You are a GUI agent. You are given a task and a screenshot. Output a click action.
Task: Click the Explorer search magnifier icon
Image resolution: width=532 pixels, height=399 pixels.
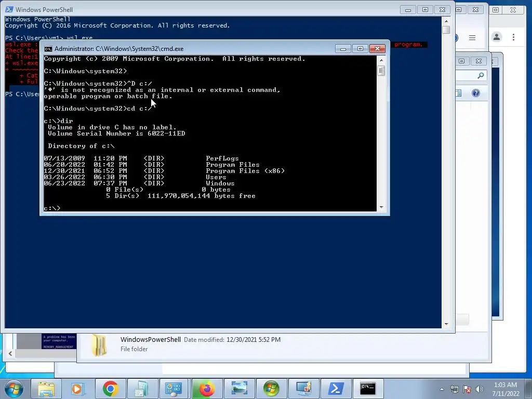point(481,75)
